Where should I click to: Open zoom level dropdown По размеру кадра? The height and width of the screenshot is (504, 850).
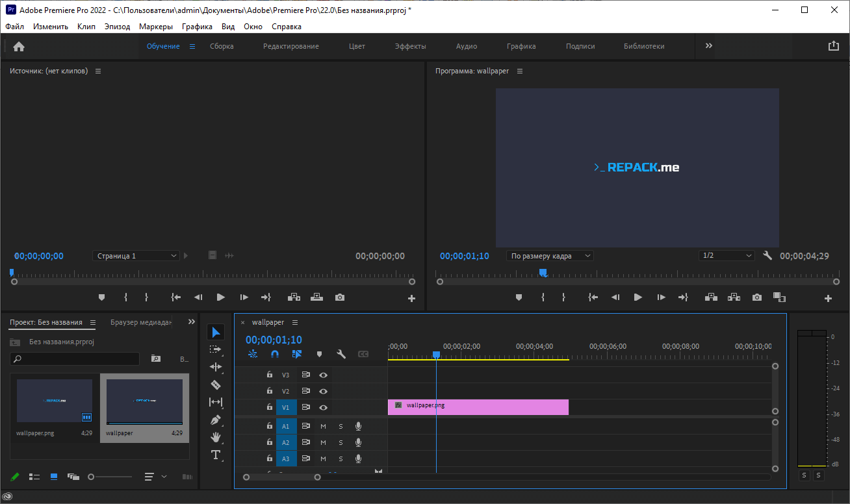tap(550, 256)
